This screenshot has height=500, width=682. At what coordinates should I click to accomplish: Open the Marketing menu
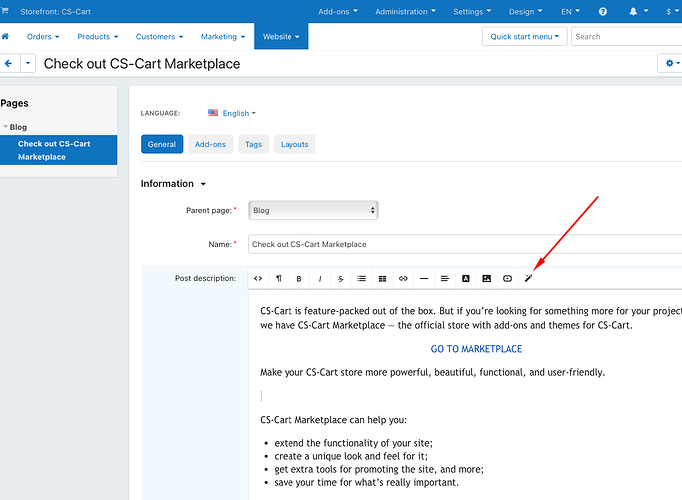(222, 36)
